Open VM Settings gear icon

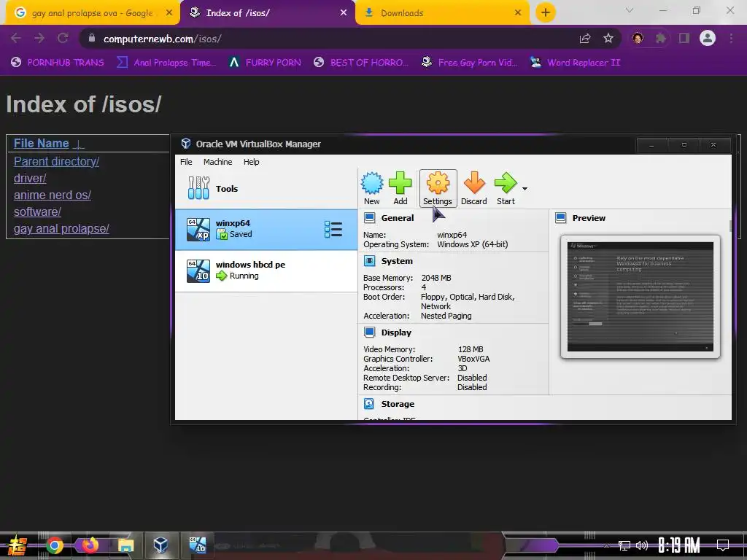pyautogui.click(x=438, y=189)
